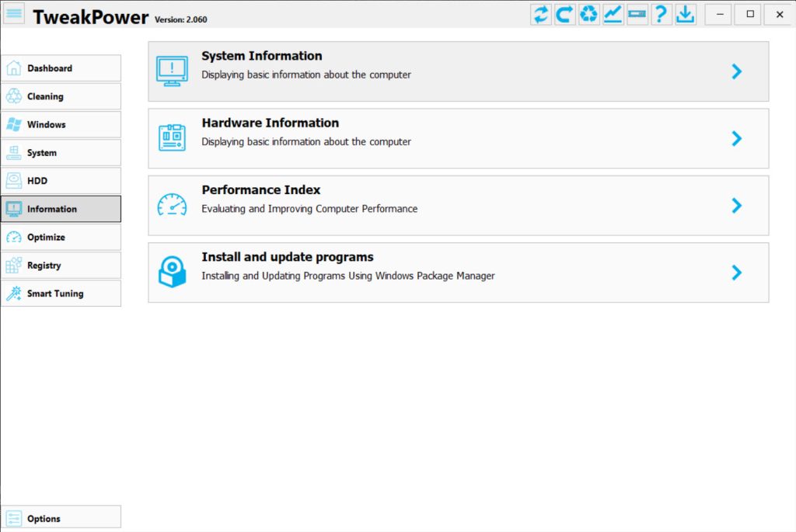Click the single circular-arrow icon in the toolbar
This screenshot has width=796, height=532.
(564, 14)
